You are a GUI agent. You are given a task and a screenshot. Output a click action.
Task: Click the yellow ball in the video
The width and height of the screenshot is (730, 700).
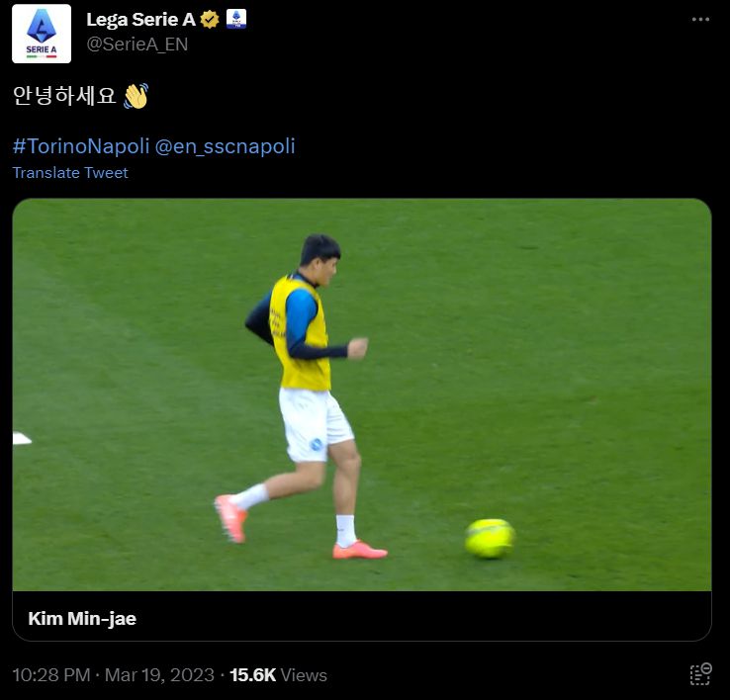490,538
